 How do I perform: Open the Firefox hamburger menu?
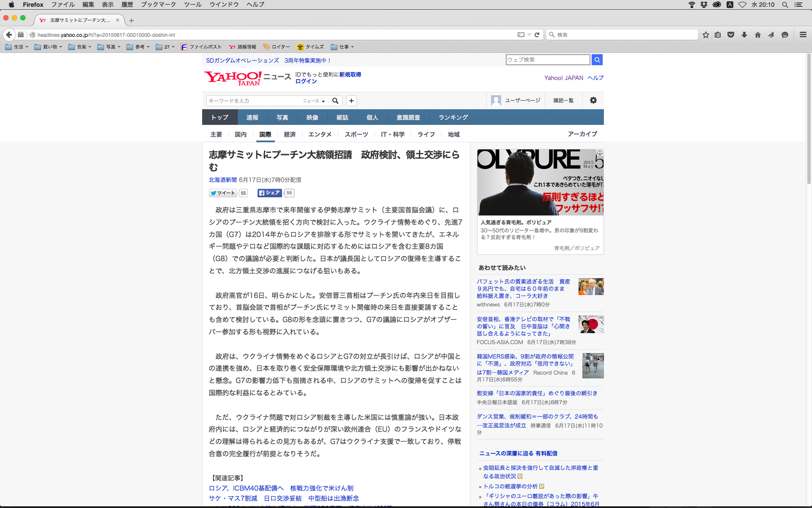click(x=803, y=35)
